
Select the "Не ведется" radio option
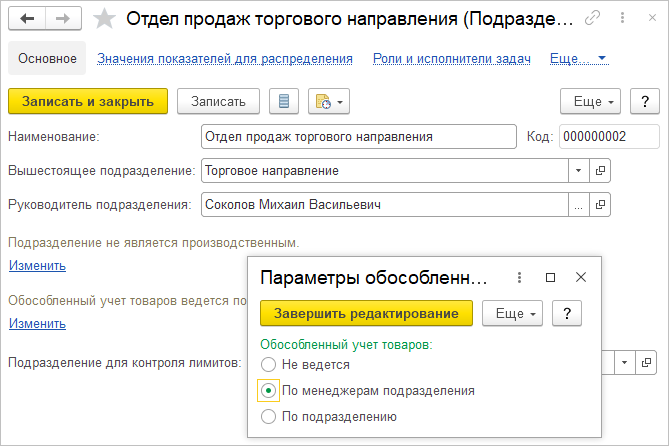pyautogui.click(x=268, y=365)
